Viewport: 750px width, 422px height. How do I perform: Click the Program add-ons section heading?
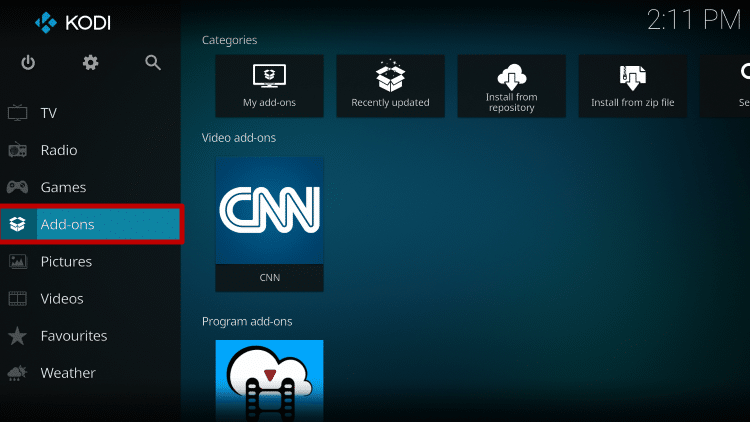click(247, 322)
